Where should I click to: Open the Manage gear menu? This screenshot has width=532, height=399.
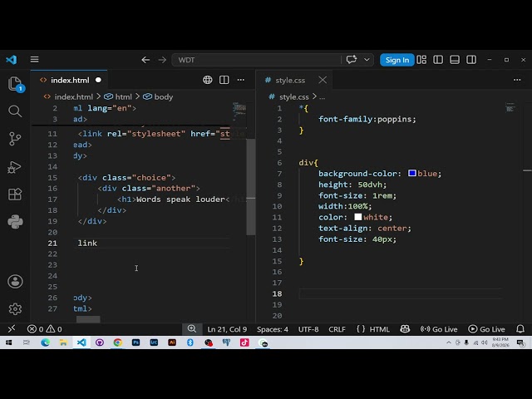tap(15, 308)
